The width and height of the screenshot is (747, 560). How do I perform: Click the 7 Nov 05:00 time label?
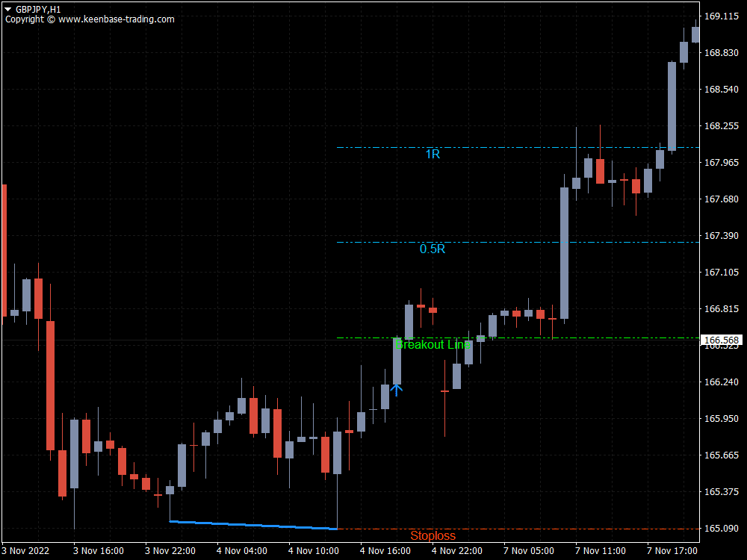(529, 551)
